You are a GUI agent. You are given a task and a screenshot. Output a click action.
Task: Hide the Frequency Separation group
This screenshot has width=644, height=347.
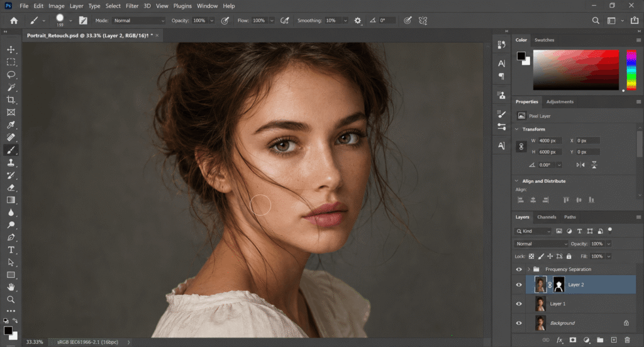(519, 270)
